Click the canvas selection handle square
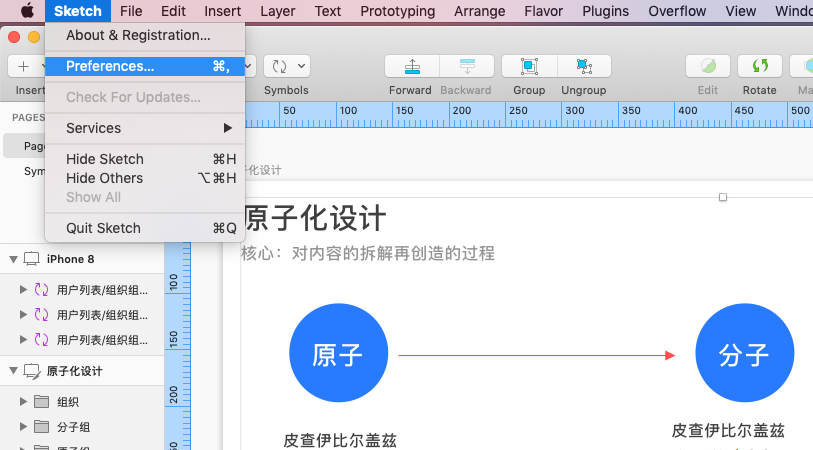This screenshot has height=450, width=813. coord(723,197)
